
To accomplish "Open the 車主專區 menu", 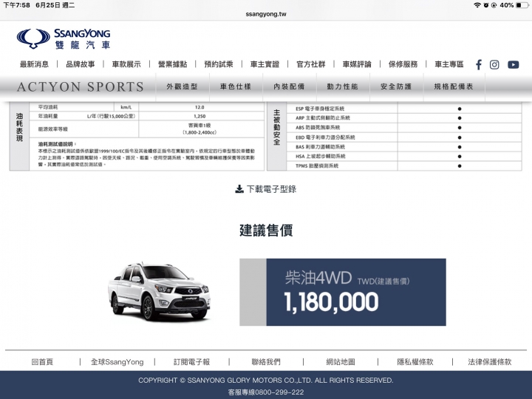I will coord(449,64).
